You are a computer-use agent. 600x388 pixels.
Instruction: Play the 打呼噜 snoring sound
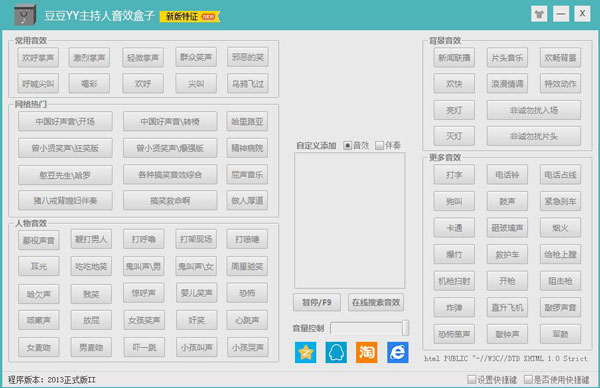point(144,239)
